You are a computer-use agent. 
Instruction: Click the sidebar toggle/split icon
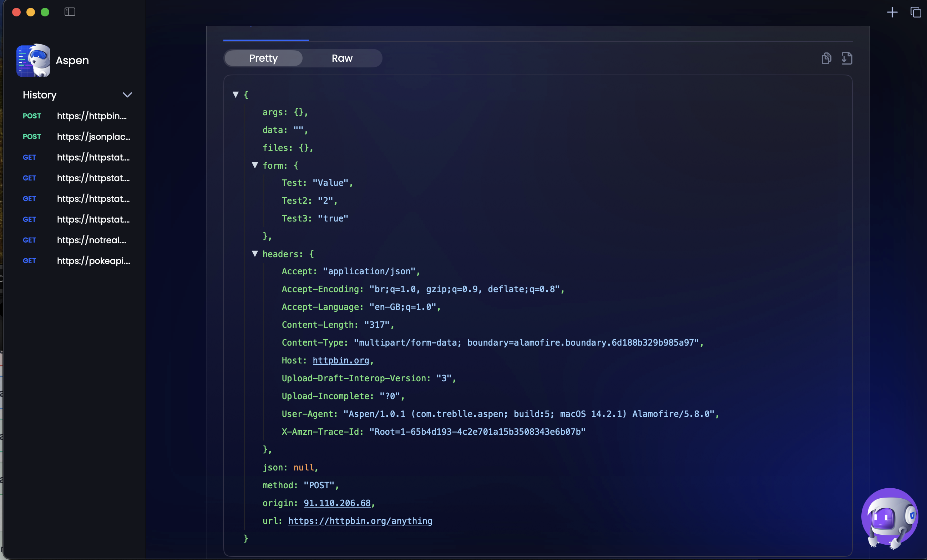tap(70, 11)
